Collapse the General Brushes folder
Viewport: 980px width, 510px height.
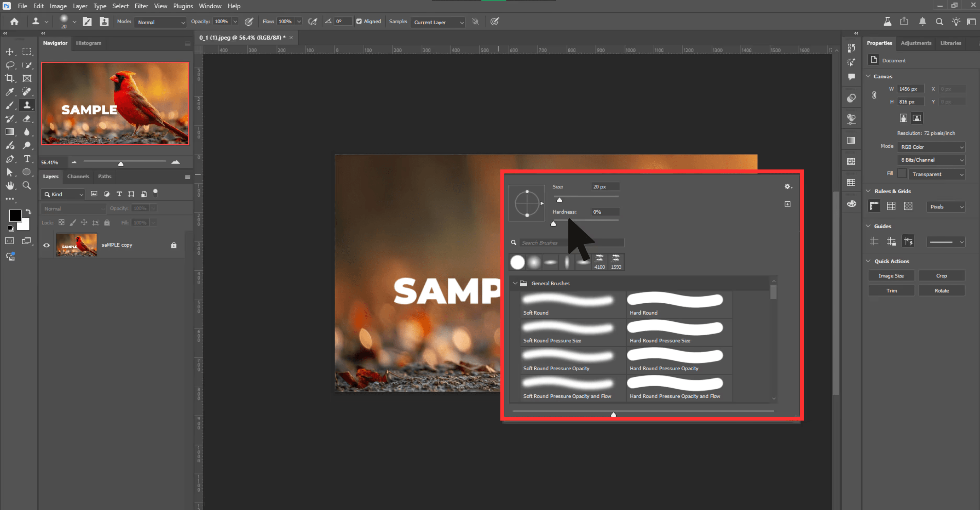[515, 283]
